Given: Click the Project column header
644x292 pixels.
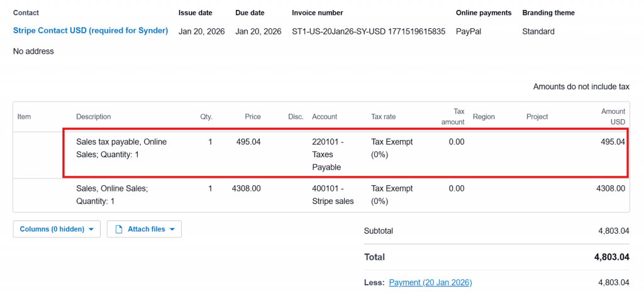Looking at the screenshot, I should click(x=537, y=117).
